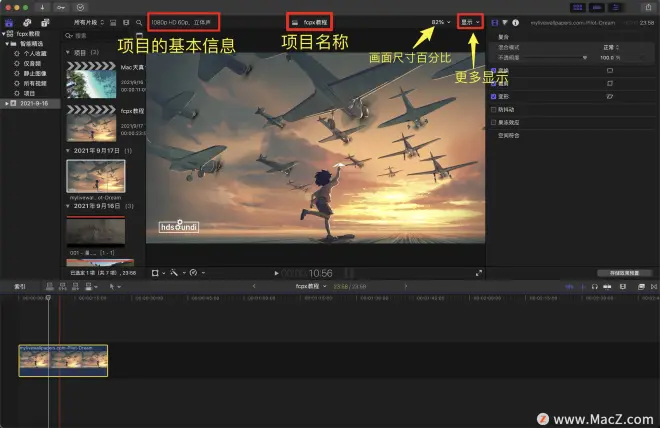Click the clip appearance icon in browser
The image size is (660, 428).
113,23
